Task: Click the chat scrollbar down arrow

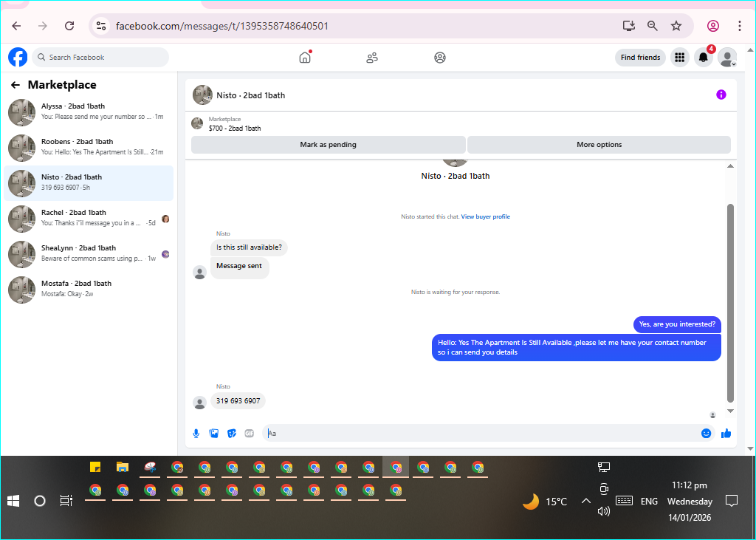Action: coord(730,411)
